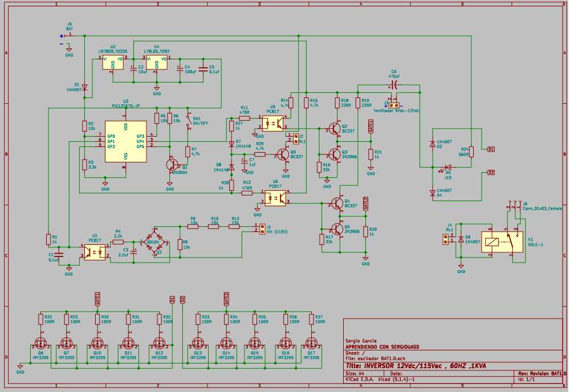The height and width of the screenshot is (392, 570).
Task: Click the 'C7 1uf' capacitor label
Action: point(252,162)
